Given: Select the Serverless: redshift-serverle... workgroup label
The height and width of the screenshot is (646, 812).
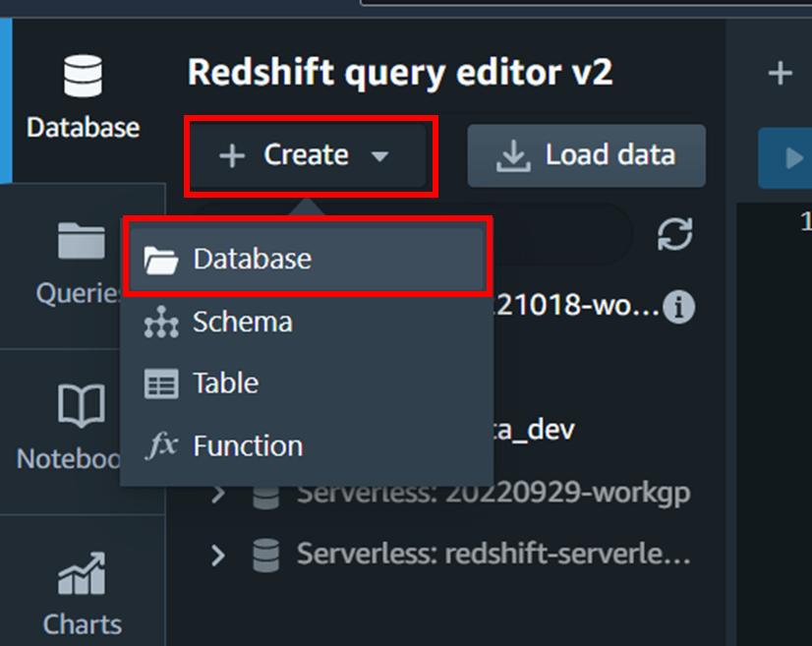Looking at the screenshot, I should tap(493, 554).
